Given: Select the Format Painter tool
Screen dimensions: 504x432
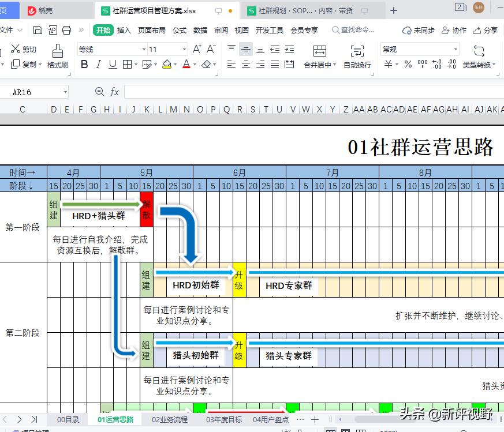Looking at the screenshot, I should coord(57,56).
